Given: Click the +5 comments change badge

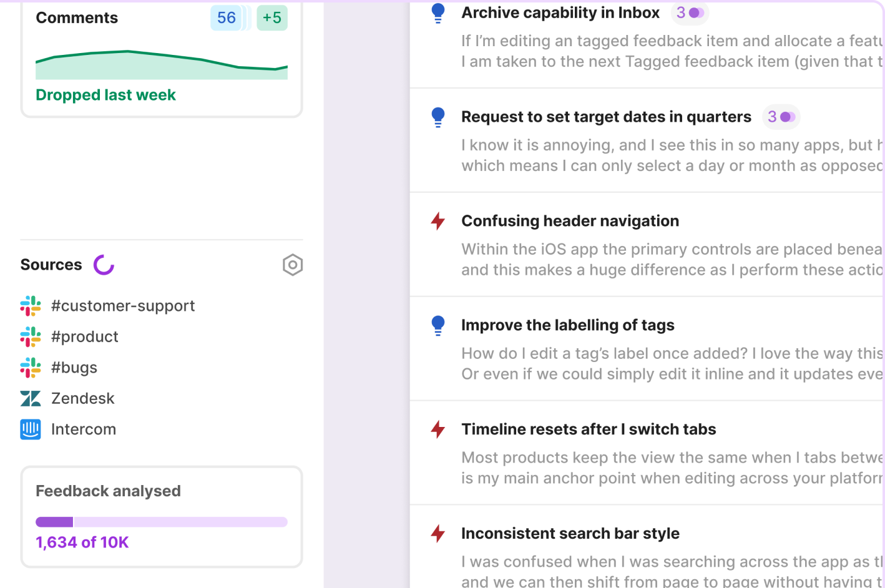Looking at the screenshot, I should 272,17.
